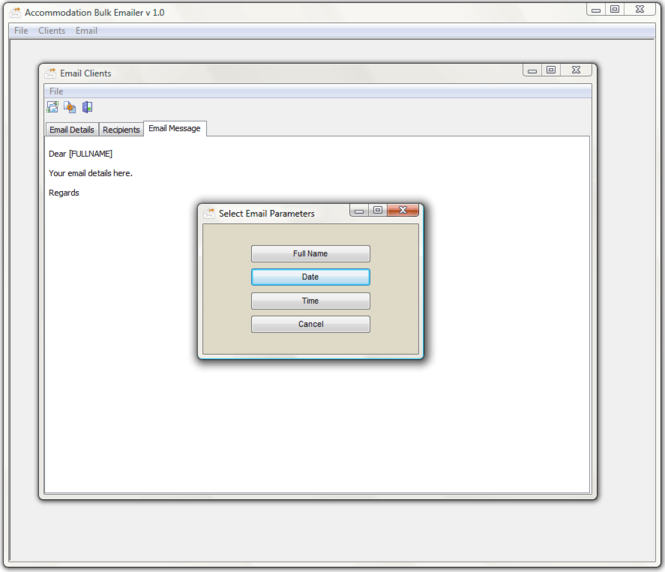
Task: Click the parameters gear toolbar icon
Action: click(70, 107)
